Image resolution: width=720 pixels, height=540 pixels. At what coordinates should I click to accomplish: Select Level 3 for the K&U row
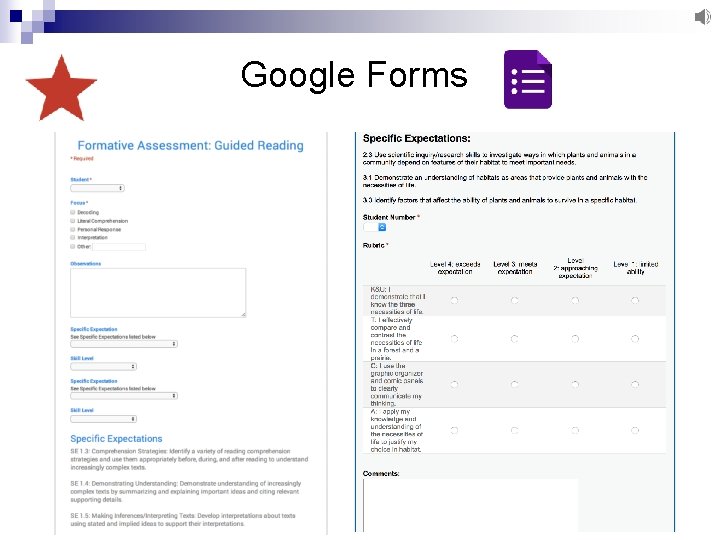click(x=514, y=300)
